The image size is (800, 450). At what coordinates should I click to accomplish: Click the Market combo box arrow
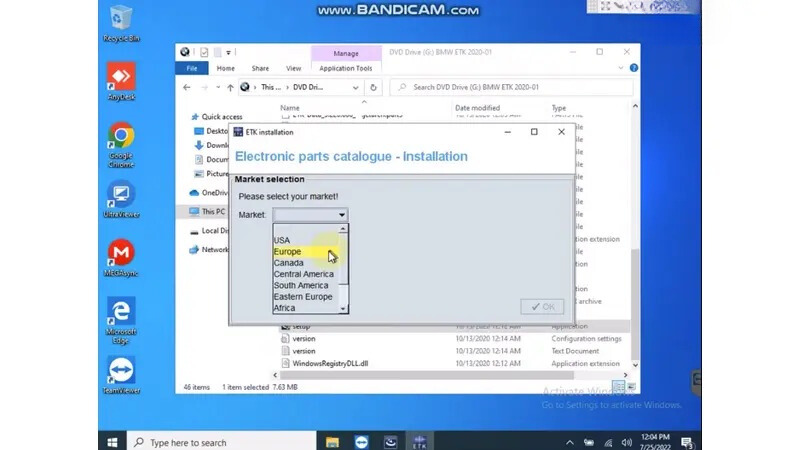[x=342, y=215]
